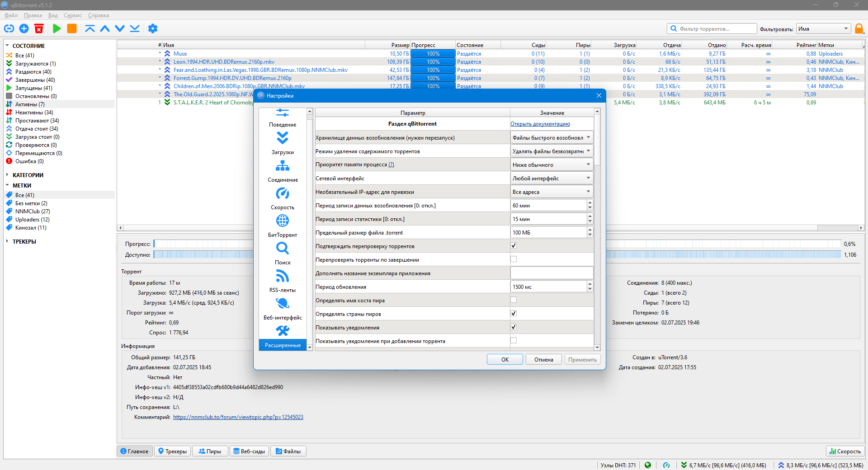Open Downloads (Загрузки) settings section
Screen dimensions: 868x470
point(283,144)
